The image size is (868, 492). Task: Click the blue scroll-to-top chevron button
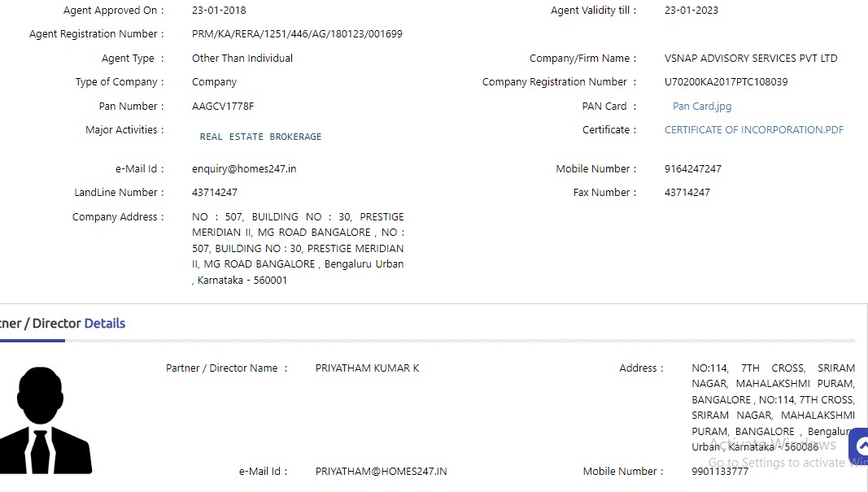pos(860,446)
